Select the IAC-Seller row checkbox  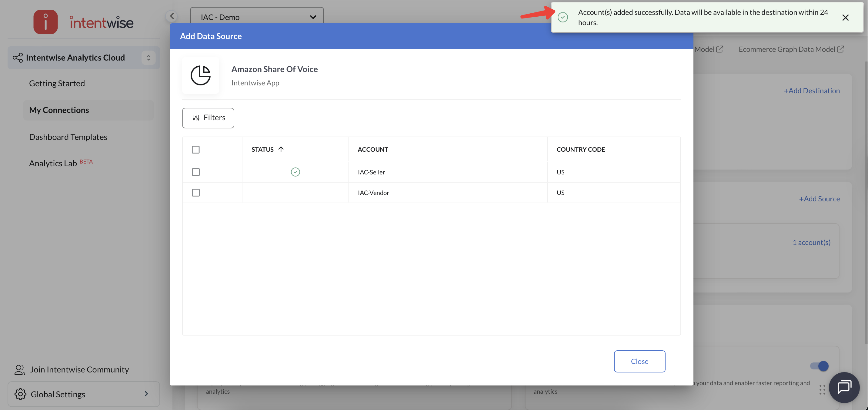point(196,172)
